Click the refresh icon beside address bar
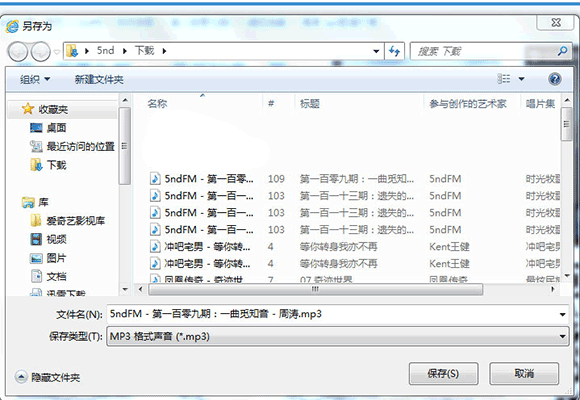 (394, 51)
